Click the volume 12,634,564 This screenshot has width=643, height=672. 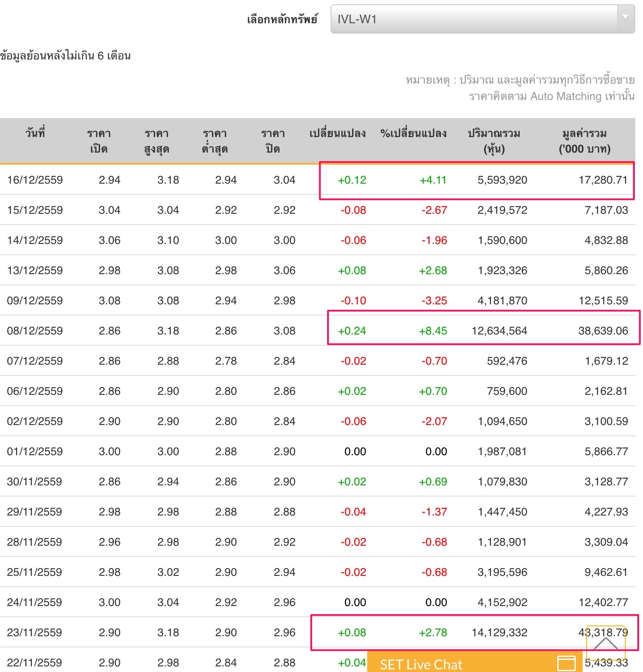tap(499, 331)
